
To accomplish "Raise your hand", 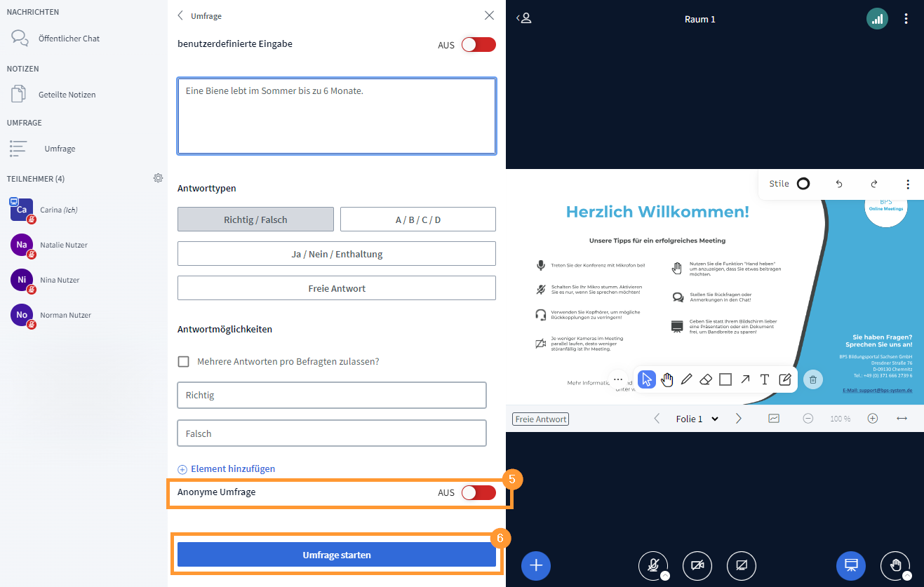I will coord(895,565).
